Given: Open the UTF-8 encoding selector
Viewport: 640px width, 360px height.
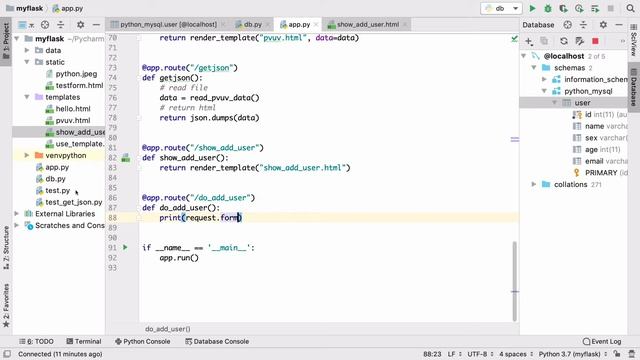Looking at the screenshot, I should 480,354.
